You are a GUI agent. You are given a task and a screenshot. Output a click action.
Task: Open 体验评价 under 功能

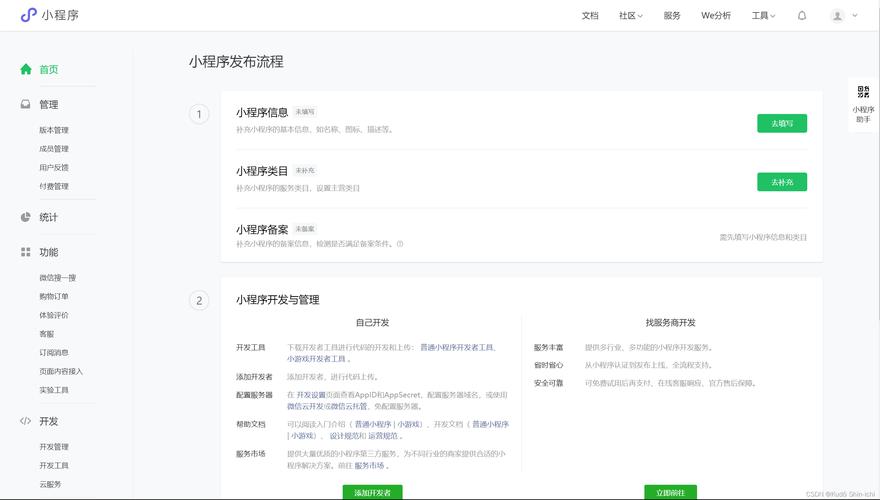point(54,315)
